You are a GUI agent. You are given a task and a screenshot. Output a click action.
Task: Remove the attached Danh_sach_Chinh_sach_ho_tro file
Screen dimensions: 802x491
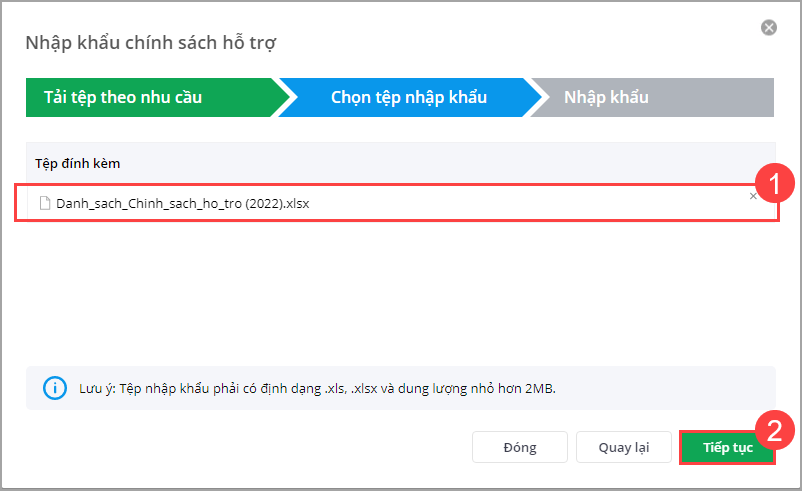(753, 197)
